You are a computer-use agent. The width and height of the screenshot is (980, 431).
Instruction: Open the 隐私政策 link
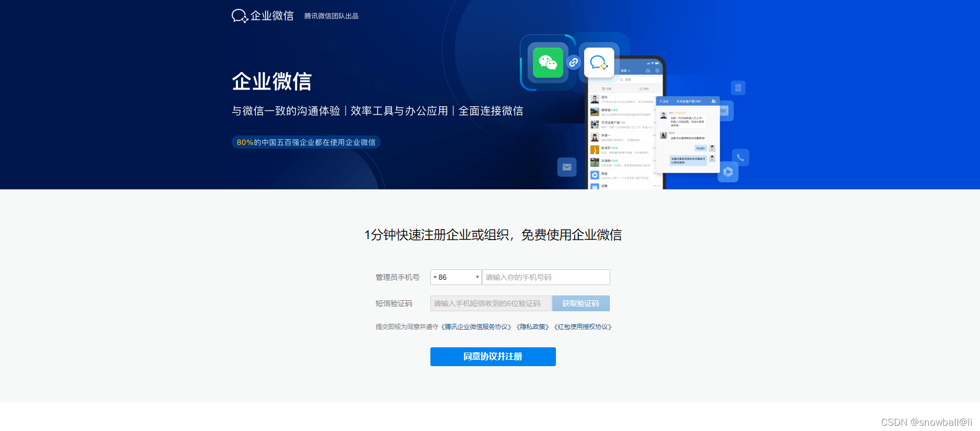click(533, 327)
